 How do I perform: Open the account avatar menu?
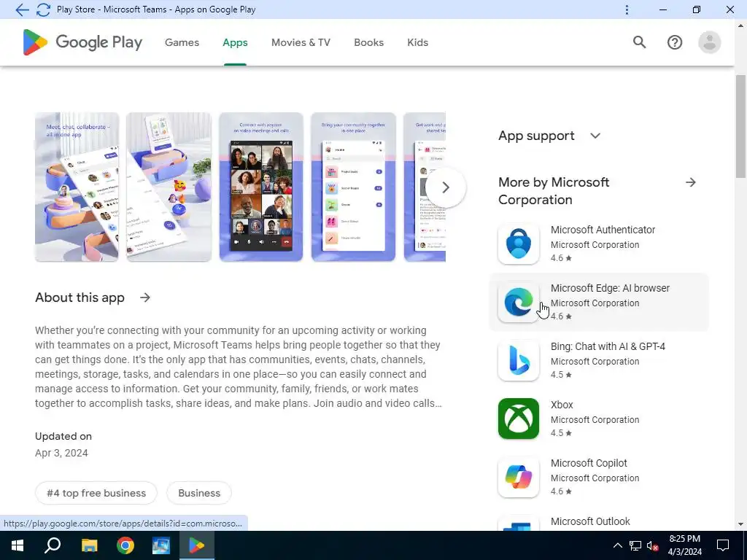pos(709,42)
